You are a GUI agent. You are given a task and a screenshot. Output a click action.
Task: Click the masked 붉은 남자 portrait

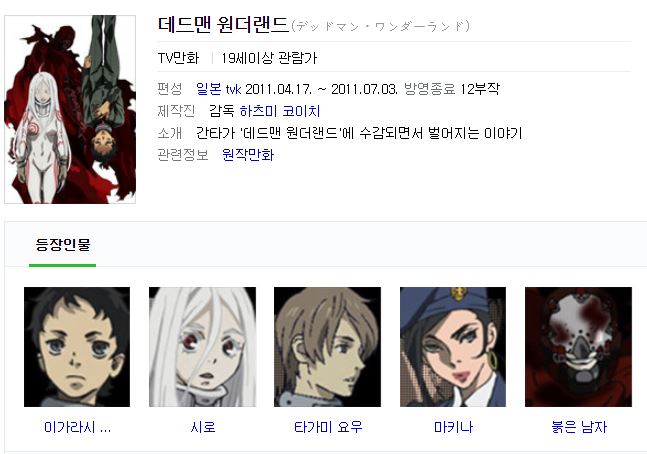(x=578, y=347)
